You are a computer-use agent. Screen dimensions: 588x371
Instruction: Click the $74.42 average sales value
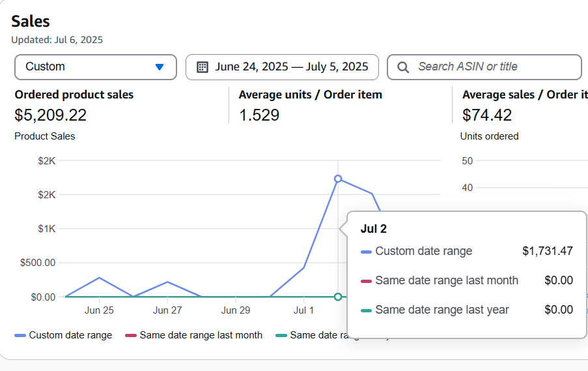point(487,115)
